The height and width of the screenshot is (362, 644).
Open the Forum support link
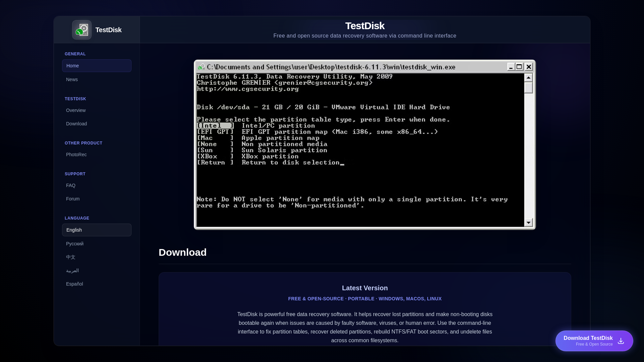coord(97,199)
